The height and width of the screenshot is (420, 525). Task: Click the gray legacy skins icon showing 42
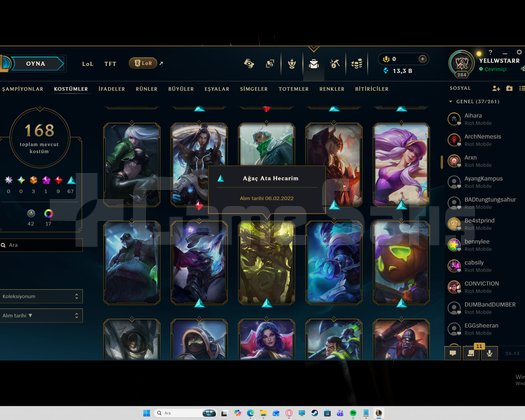(x=31, y=213)
